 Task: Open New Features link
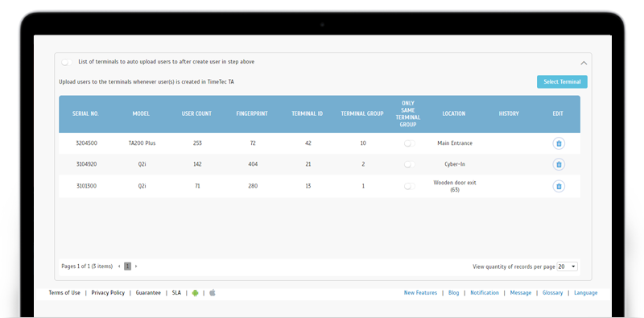click(x=420, y=293)
